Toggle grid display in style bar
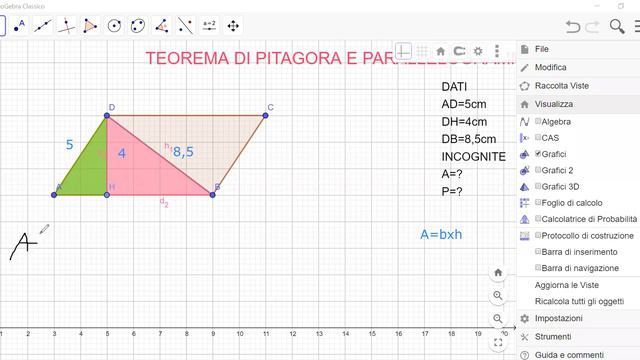 pos(422,51)
